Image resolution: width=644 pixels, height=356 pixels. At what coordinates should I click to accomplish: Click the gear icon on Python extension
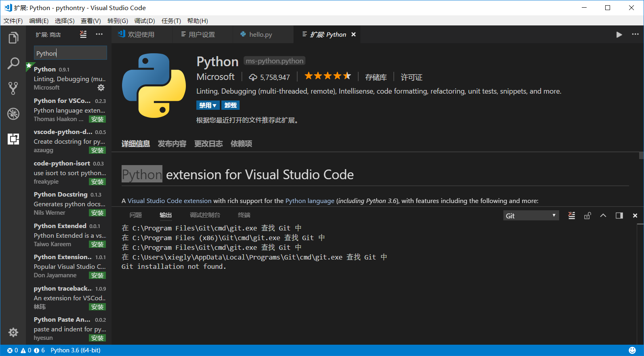click(101, 88)
